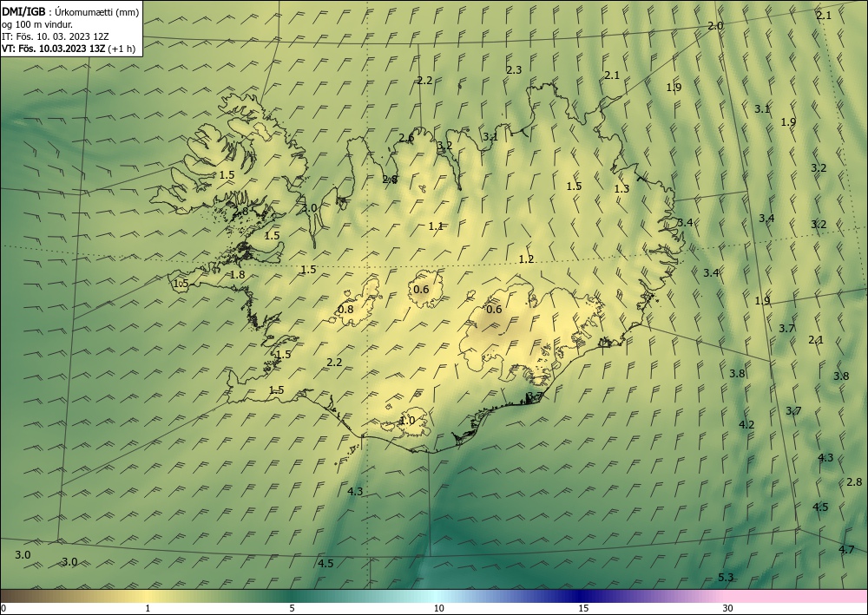Click the '15' tick label on the color scale
The width and height of the screenshot is (868, 615).
583,608
